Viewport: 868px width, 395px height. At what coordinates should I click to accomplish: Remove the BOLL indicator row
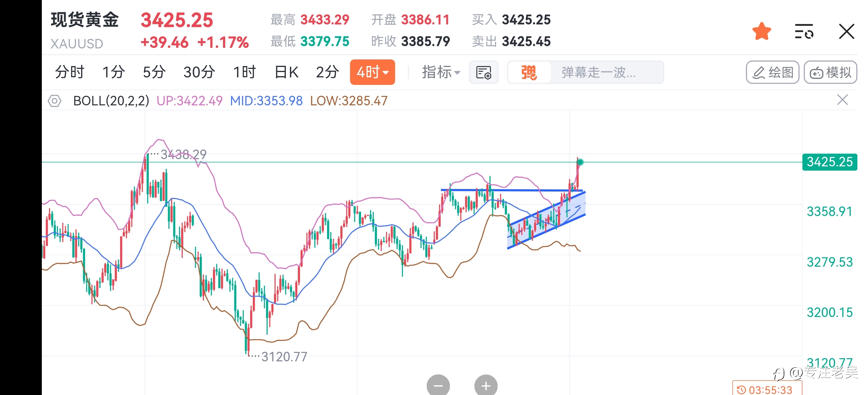pyautogui.click(x=843, y=100)
